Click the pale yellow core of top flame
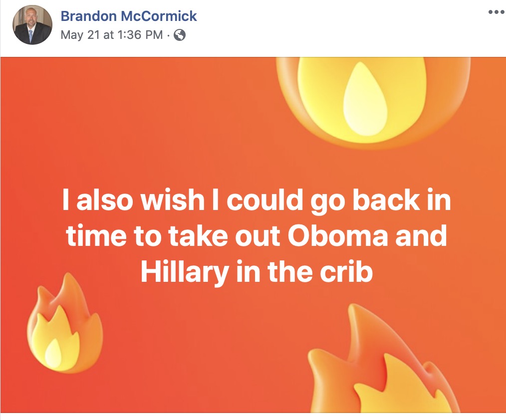The image size is (506, 420). [365, 102]
